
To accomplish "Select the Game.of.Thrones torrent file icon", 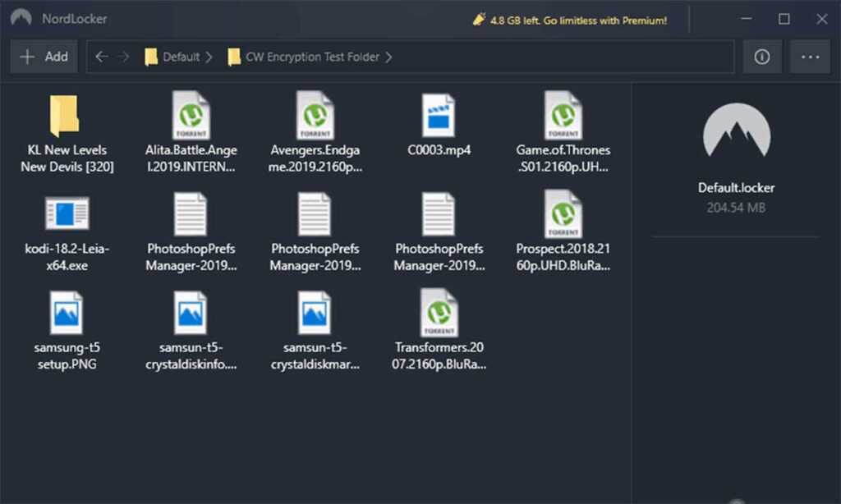I will (x=563, y=115).
